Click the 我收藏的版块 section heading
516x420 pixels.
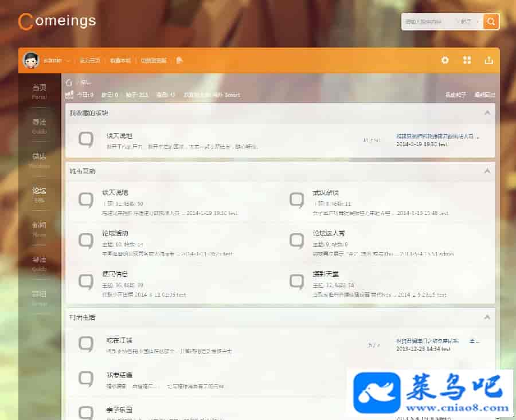[x=89, y=113]
